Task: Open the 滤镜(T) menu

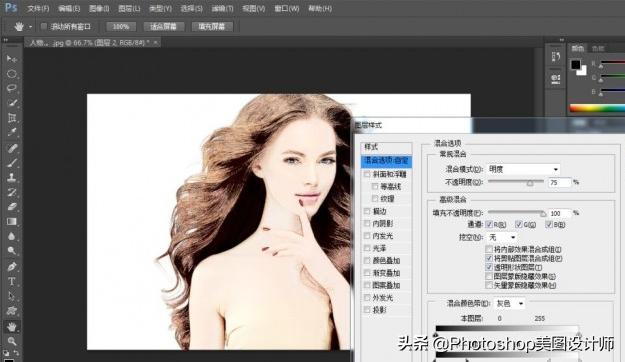Action: click(222, 8)
